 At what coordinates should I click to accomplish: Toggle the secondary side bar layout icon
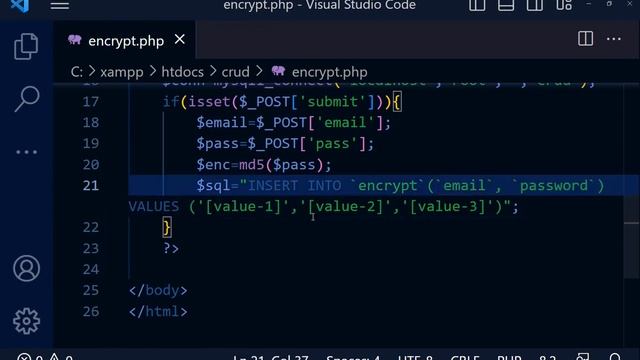tap(534, 5)
